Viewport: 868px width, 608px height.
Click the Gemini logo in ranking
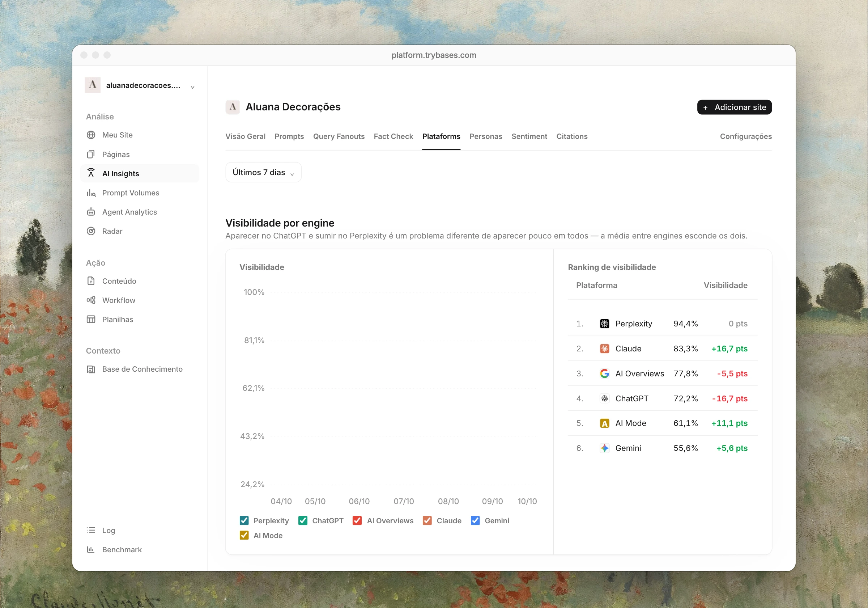click(604, 448)
